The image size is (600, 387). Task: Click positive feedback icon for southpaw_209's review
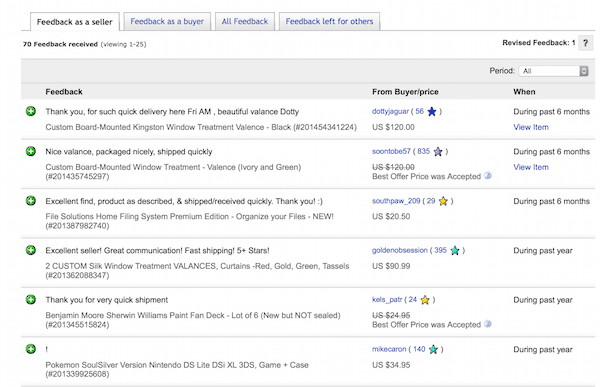pos(31,201)
